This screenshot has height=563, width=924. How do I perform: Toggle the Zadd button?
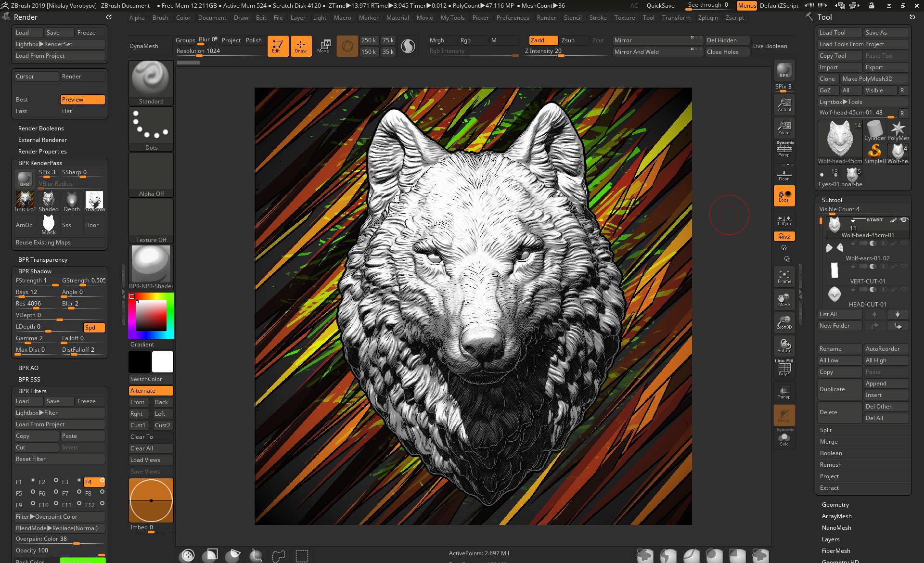pos(544,40)
